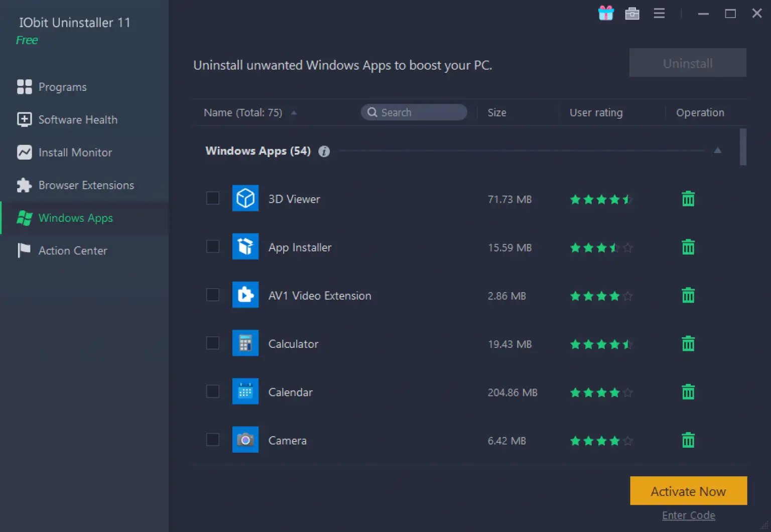Check the App Installer checkbox
Viewport: 771px width, 532px height.
pyautogui.click(x=213, y=246)
